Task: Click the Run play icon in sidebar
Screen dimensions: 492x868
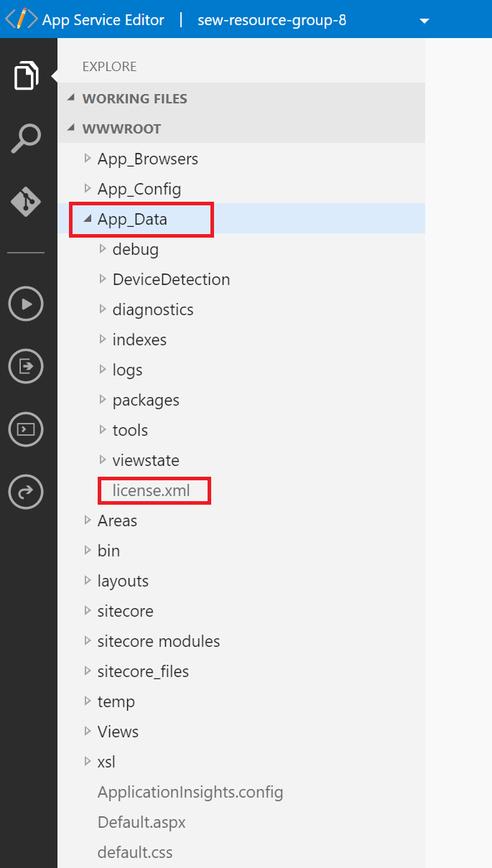Action: click(26, 304)
